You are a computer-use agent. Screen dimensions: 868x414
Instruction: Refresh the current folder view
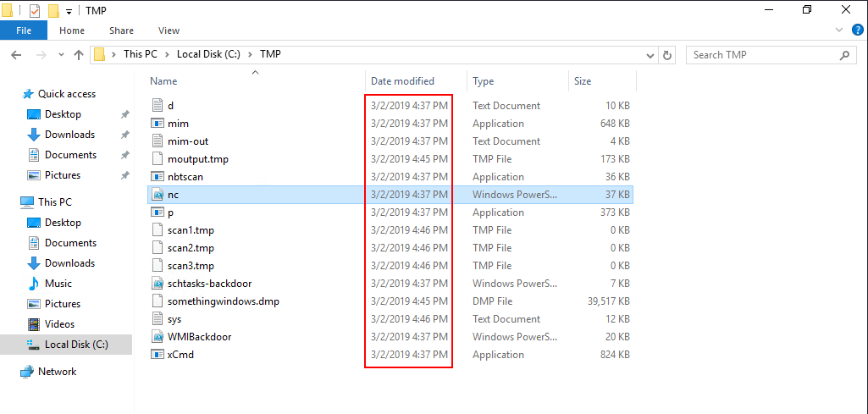tap(667, 55)
